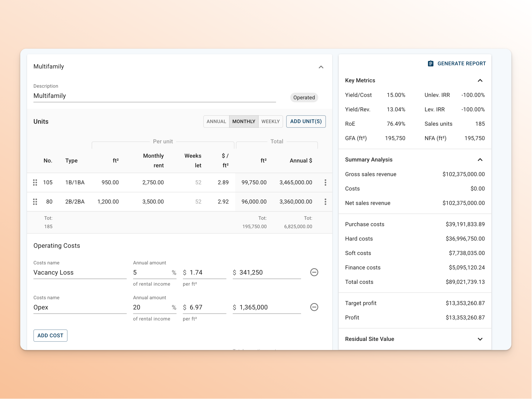Remove the Vacancy Loss cost

pos(314,272)
